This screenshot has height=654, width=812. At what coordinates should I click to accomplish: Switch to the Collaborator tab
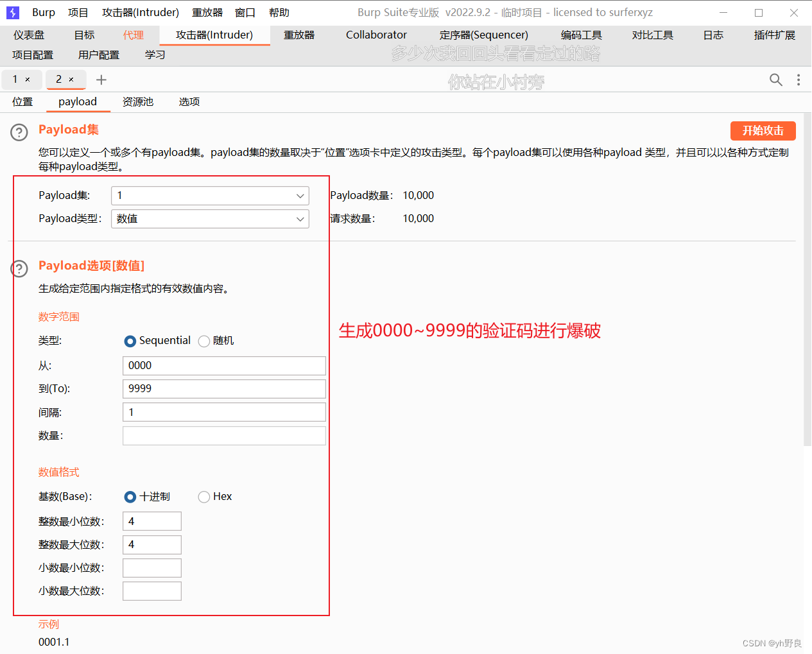point(376,35)
